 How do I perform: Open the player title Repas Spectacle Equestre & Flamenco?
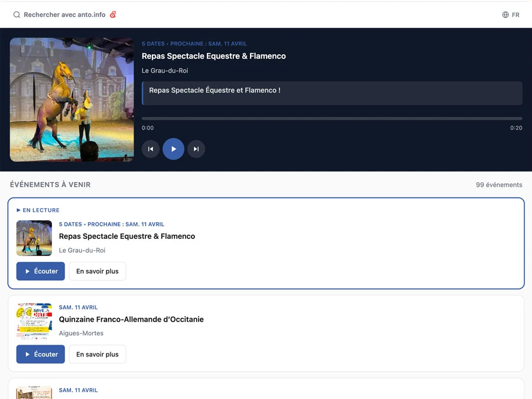(x=213, y=56)
